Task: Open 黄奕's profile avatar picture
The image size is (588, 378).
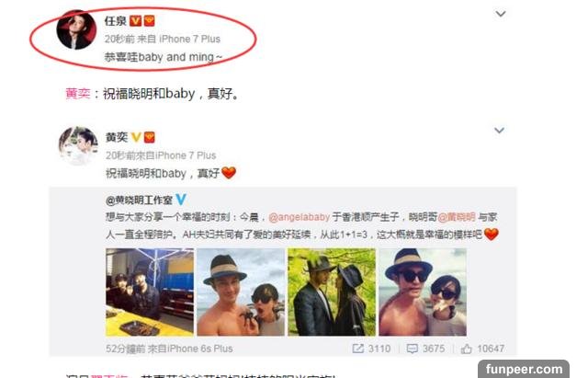Action: (78, 145)
